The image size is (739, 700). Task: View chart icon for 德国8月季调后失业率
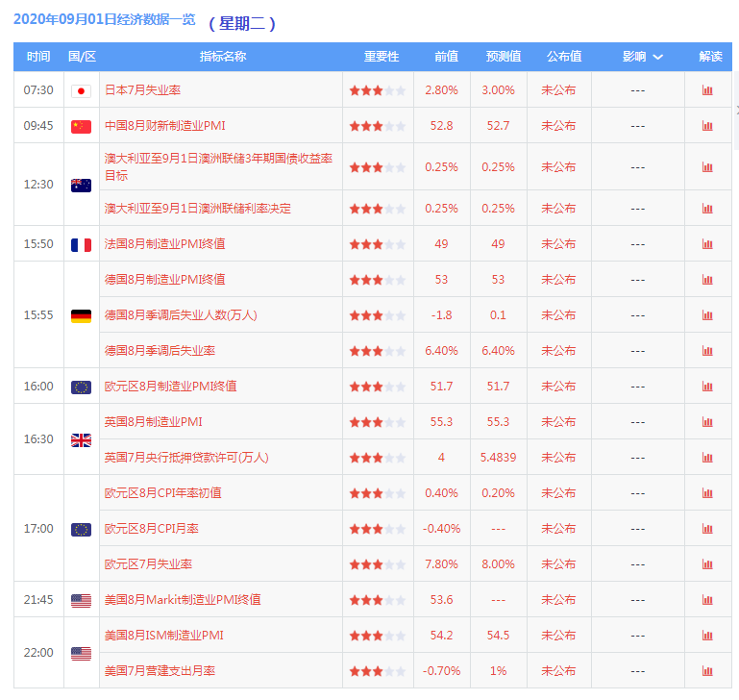[707, 351]
